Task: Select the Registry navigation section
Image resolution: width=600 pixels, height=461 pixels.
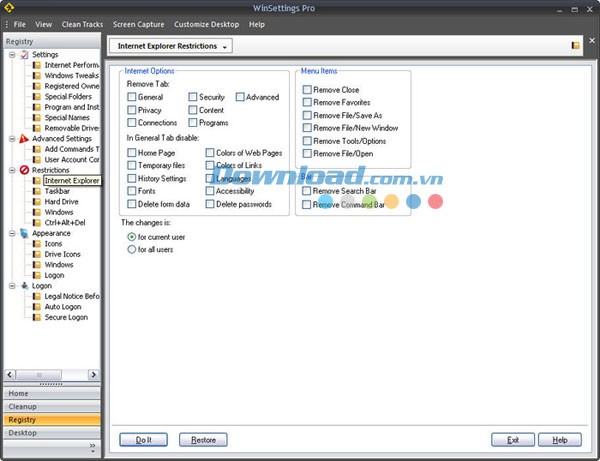Action: [x=52, y=420]
